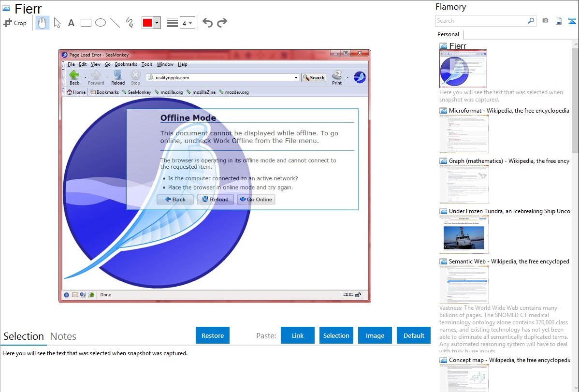
Task: Click the camera snapshot icon
Action: pos(545,21)
